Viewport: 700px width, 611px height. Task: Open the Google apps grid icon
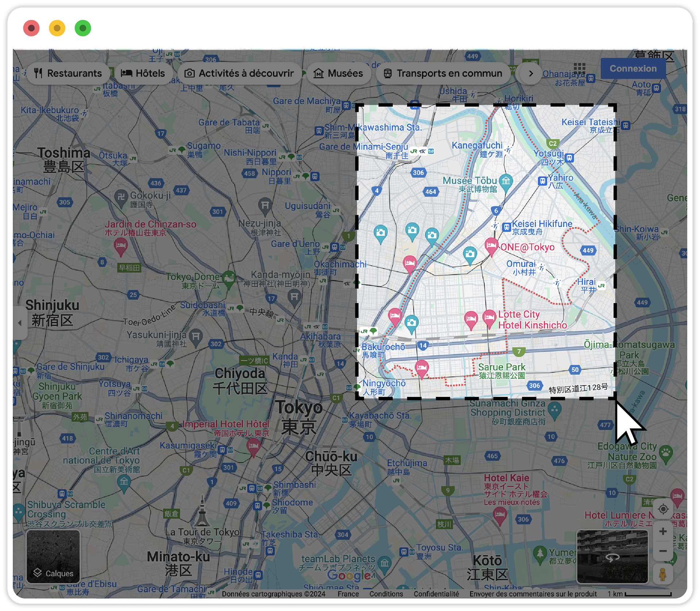(x=579, y=68)
